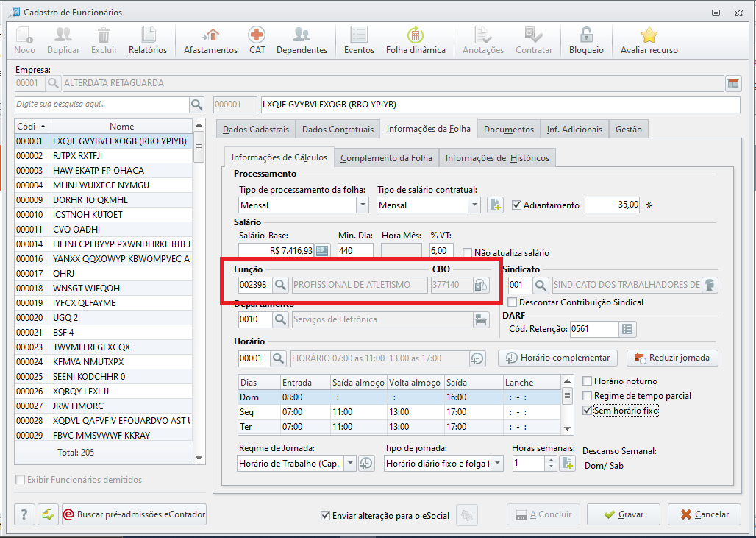Click the Adiantamento percentage field showing 35,00
The width and height of the screenshot is (756, 538).
(613, 205)
